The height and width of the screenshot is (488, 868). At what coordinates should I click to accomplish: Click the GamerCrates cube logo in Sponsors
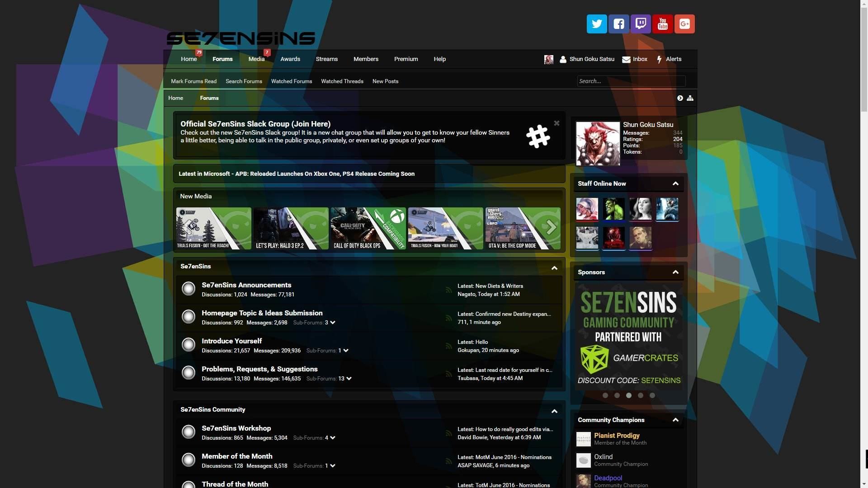coord(594,359)
